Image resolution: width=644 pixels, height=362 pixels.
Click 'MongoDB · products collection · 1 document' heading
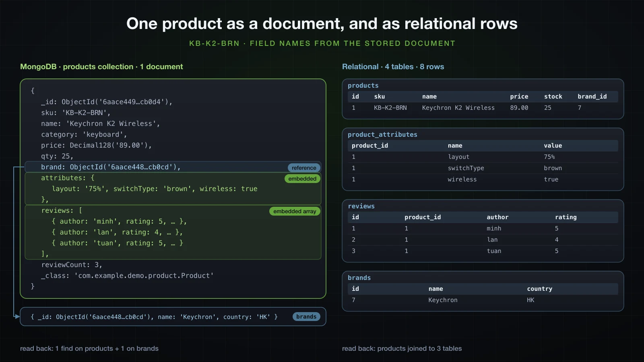(x=101, y=67)
